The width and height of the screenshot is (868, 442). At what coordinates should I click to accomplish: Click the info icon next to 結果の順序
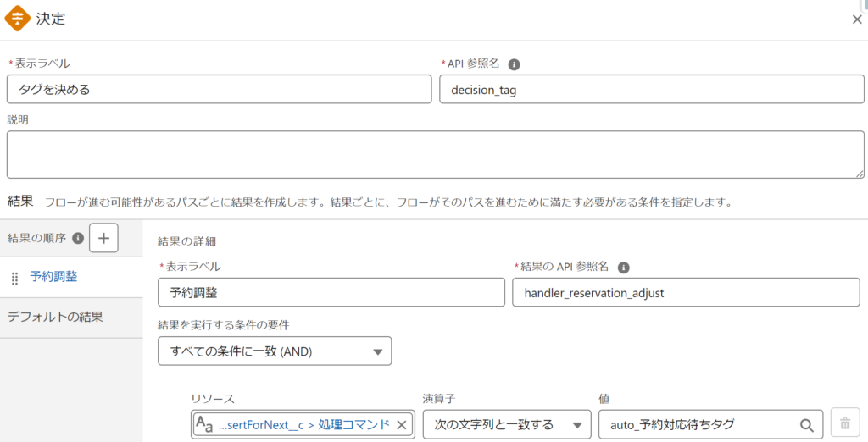pos(78,238)
